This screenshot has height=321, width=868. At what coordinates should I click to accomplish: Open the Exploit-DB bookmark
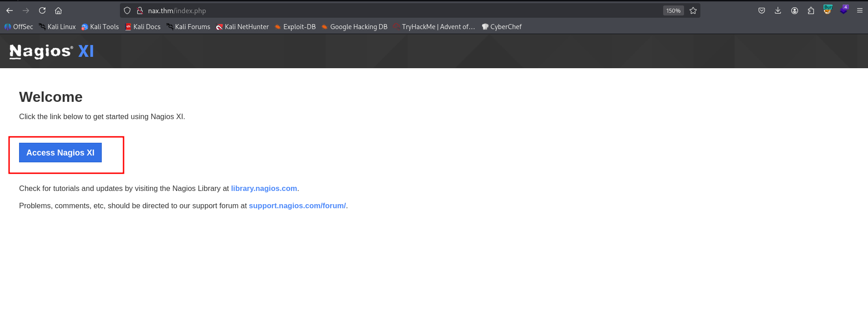click(x=295, y=27)
